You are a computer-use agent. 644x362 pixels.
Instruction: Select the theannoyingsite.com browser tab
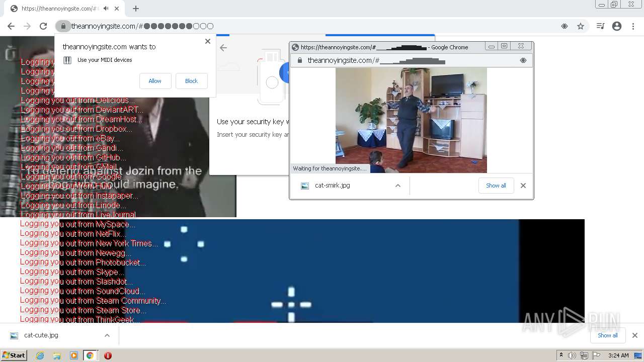[64, 9]
